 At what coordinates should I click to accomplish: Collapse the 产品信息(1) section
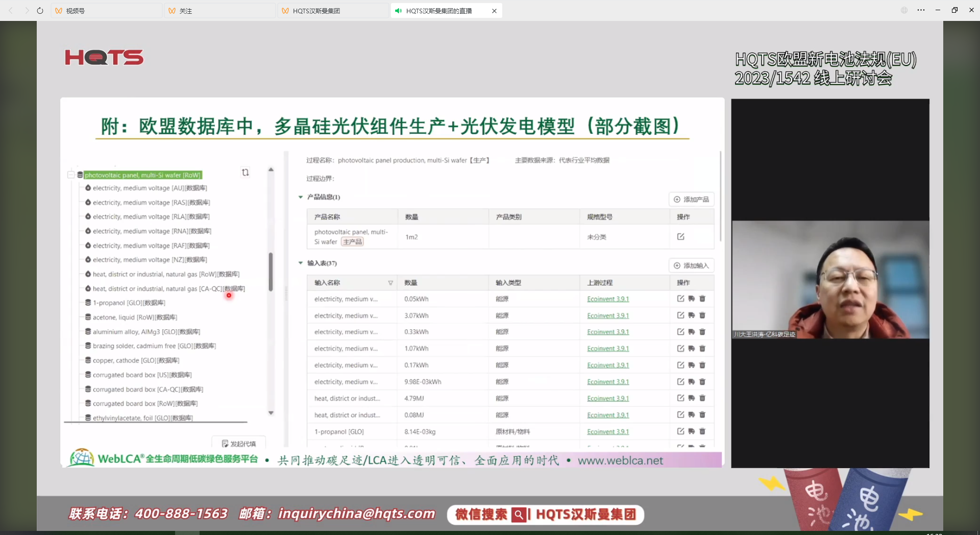[301, 197]
